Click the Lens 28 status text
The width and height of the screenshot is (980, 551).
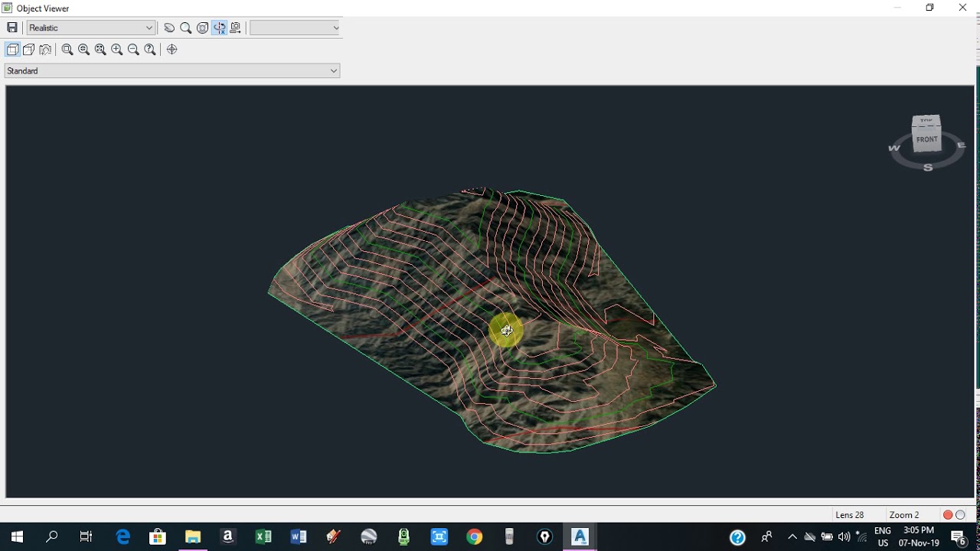(850, 515)
